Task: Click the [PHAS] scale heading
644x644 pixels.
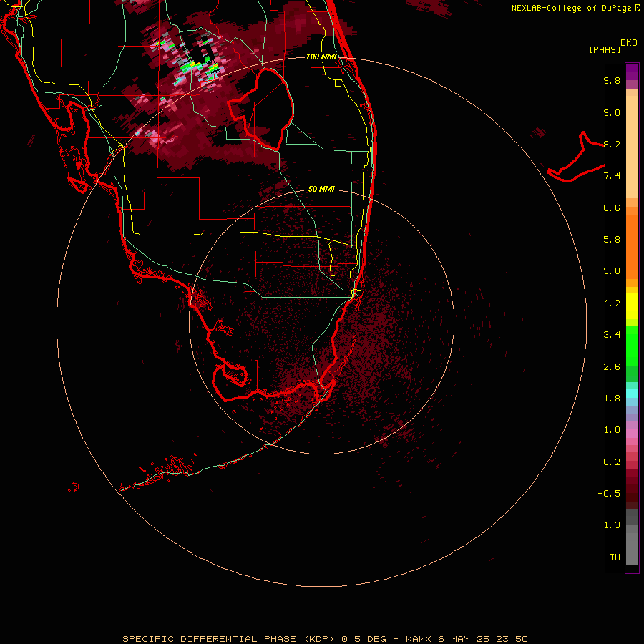Action: [605, 49]
